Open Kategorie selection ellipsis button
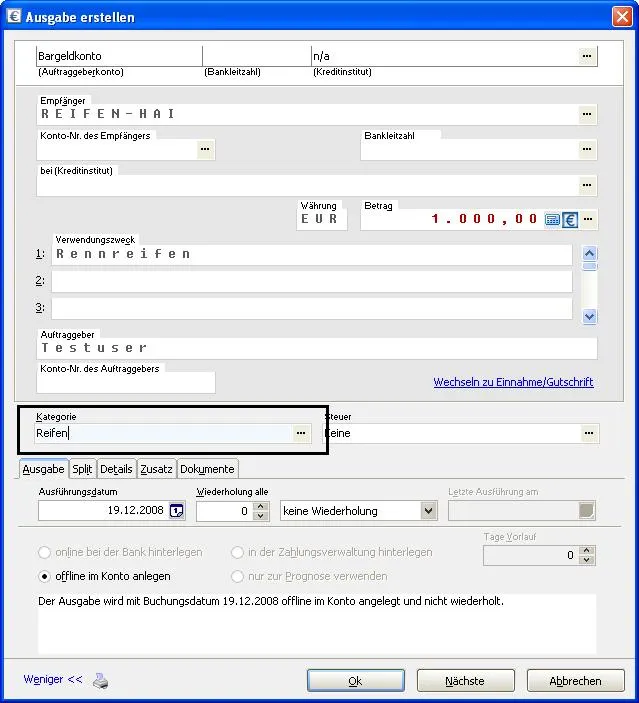This screenshot has height=703, width=639. (x=301, y=433)
